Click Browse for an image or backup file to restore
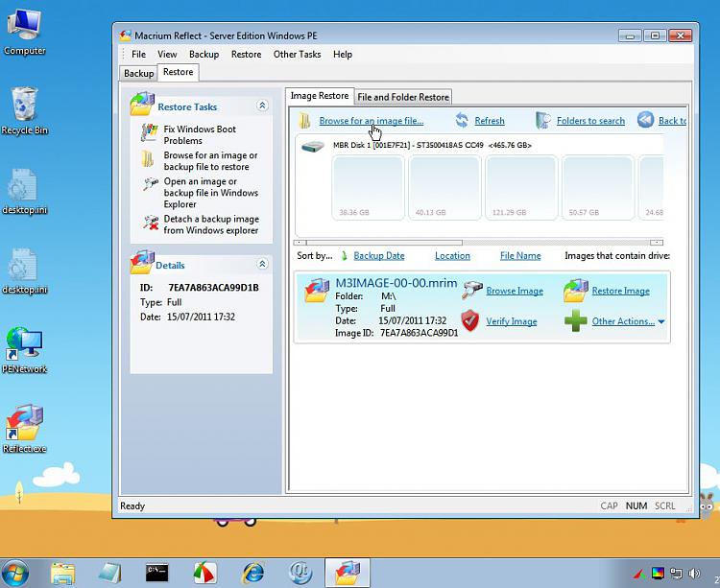Viewport: 720px width, 588px height. click(211, 161)
